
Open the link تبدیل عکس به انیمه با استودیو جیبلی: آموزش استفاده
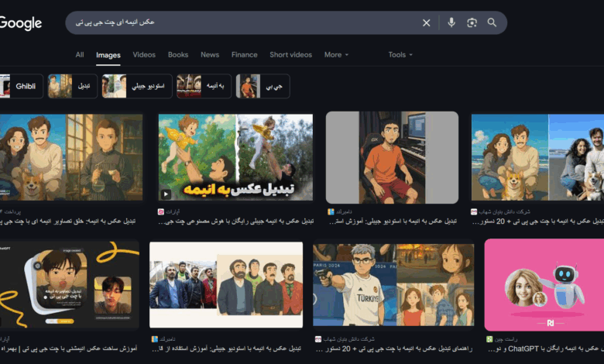tap(226, 349)
